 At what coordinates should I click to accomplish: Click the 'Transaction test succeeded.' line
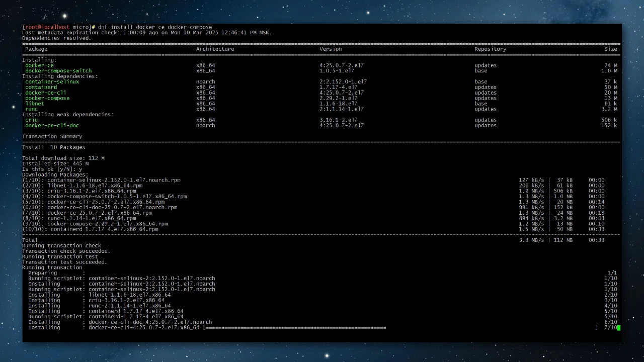(65, 262)
